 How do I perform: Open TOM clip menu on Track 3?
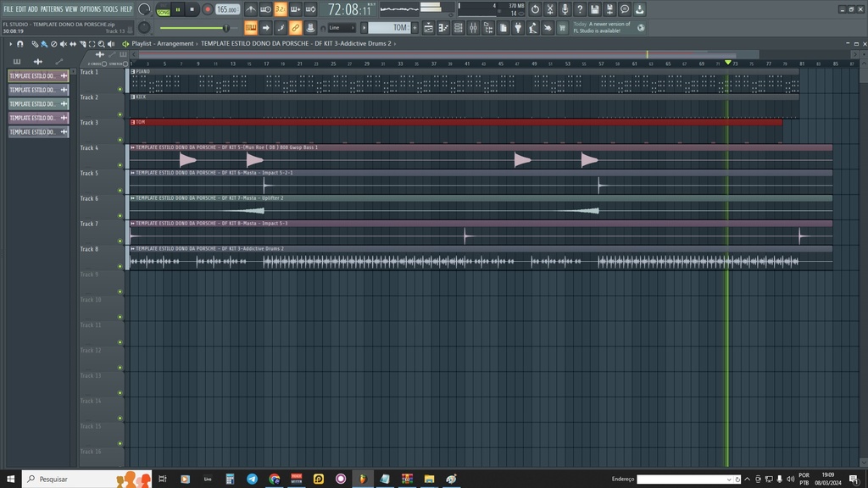click(133, 122)
